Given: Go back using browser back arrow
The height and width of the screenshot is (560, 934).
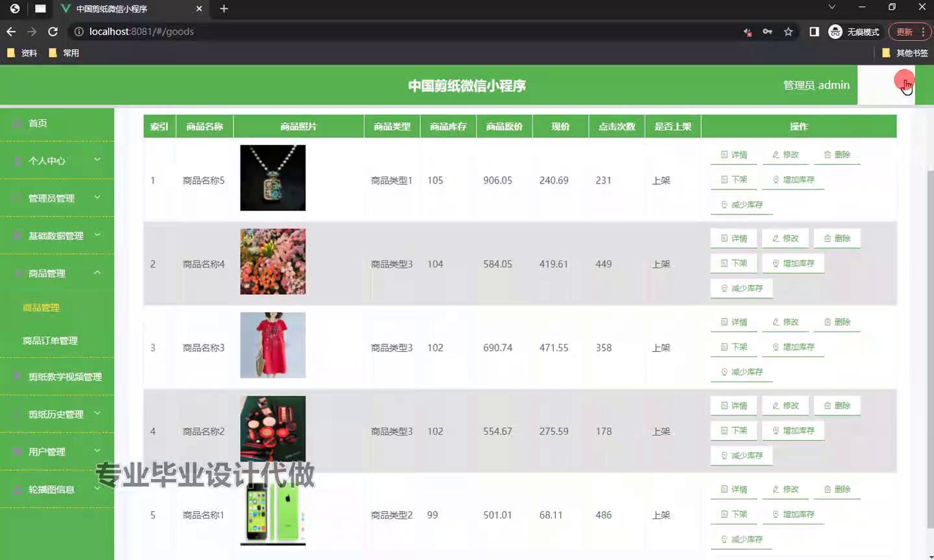Looking at the screenshot, I should 11,32.
